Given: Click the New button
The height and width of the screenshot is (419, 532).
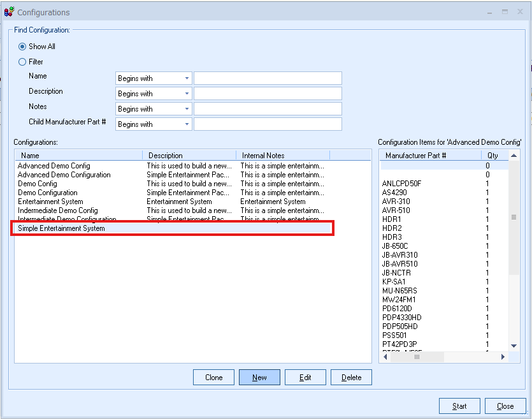Looking at the screenshot, I should 259,378.
